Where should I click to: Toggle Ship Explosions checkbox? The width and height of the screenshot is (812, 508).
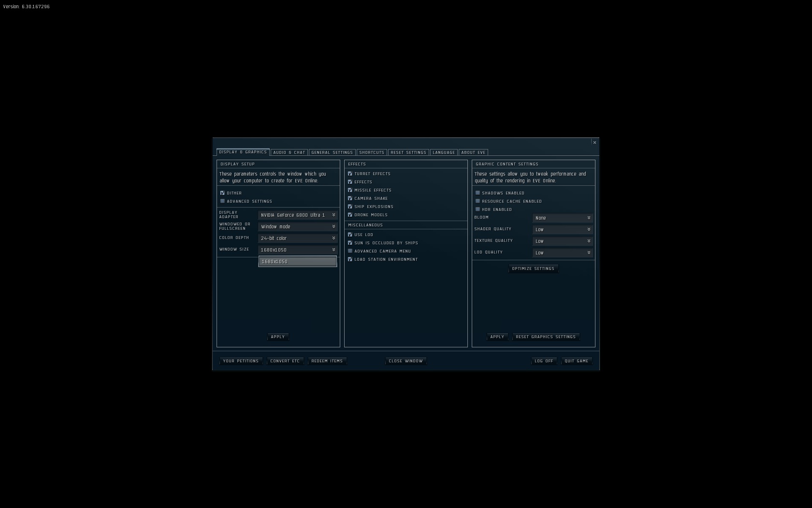point(350,207)
